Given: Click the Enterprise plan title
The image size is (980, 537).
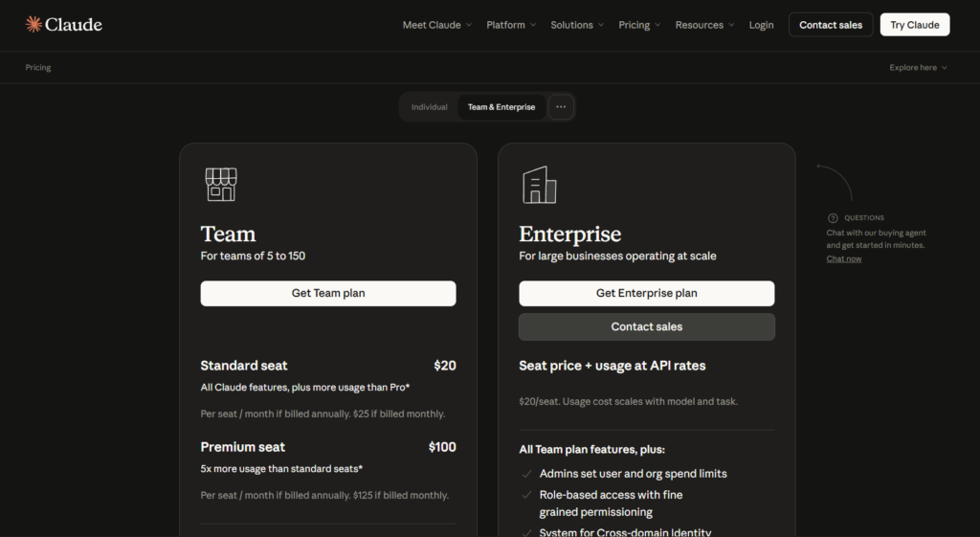Looking at the screenshot, I should [x=570, y=234].
